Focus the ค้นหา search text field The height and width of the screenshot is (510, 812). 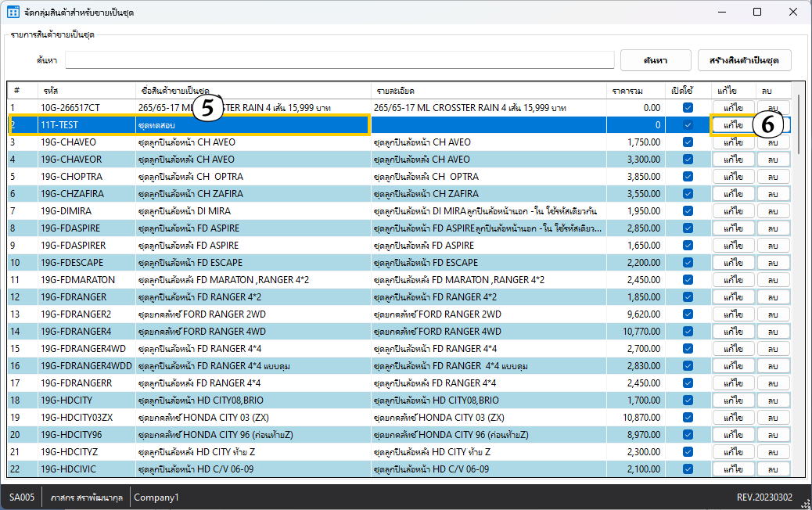(x=340, y=60)
